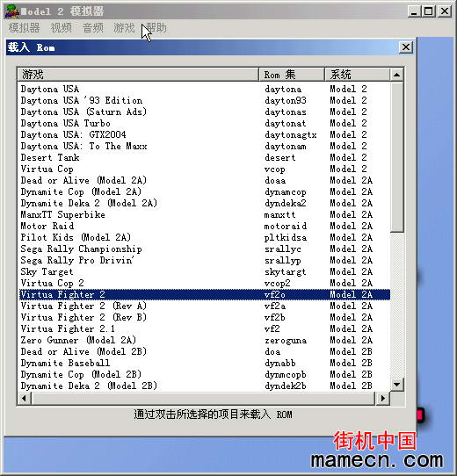Select Daytona USA Turbo in the list
This screenshot has width=457, height=476.
tap(205, 123)
